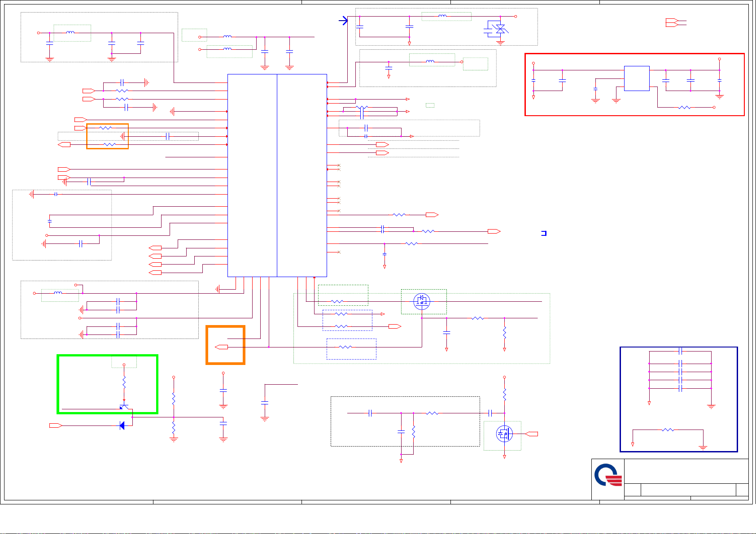Screen dimensions: 756x534
Task: Select the port symbol left of the blue diode
Action: (x=56, y=425)
